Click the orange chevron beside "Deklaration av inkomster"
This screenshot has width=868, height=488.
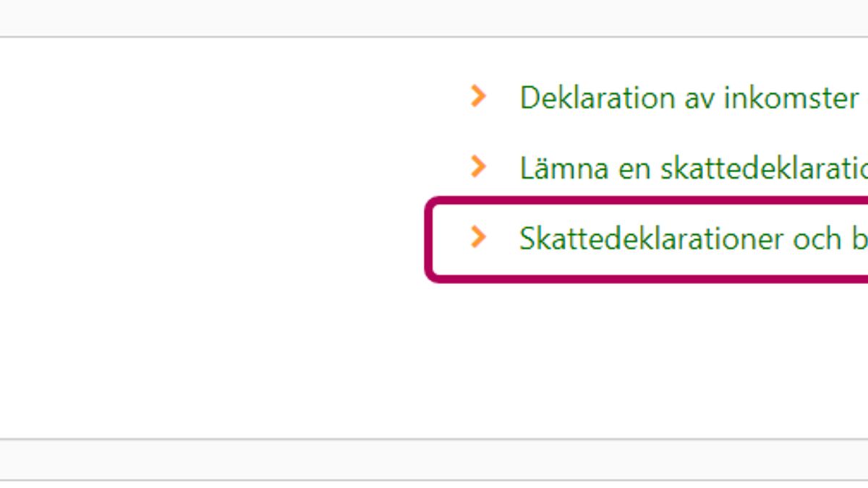(477, 96)
